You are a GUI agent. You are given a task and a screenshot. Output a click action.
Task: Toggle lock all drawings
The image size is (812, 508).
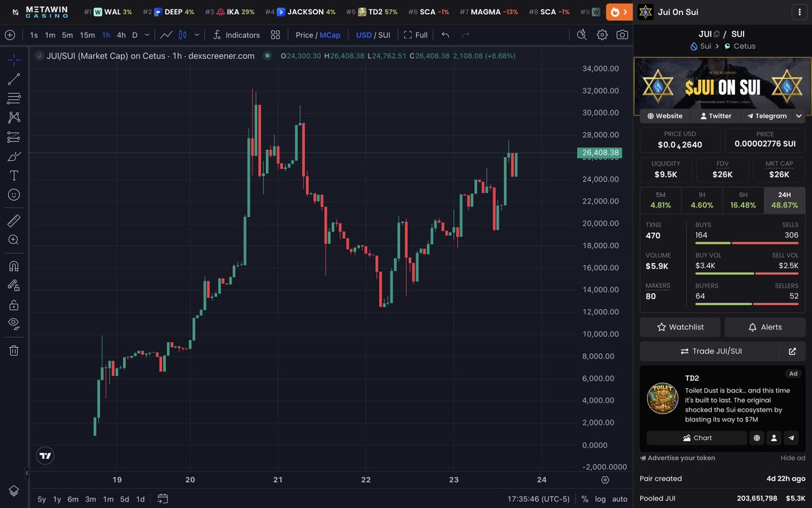(14, 304)
